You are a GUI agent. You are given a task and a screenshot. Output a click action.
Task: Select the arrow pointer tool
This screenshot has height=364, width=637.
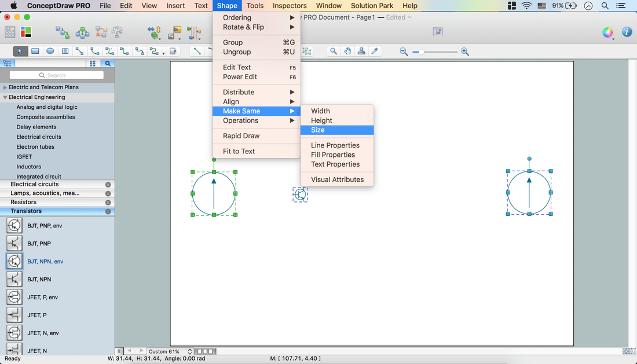[x=20, y=52]
